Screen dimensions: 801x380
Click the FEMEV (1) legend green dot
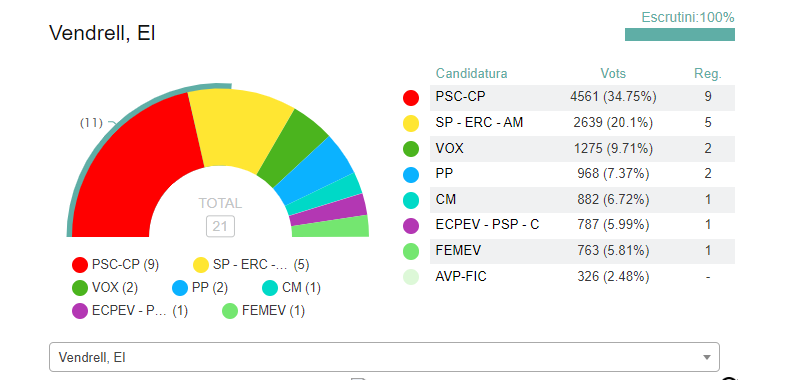coord(230,311)
